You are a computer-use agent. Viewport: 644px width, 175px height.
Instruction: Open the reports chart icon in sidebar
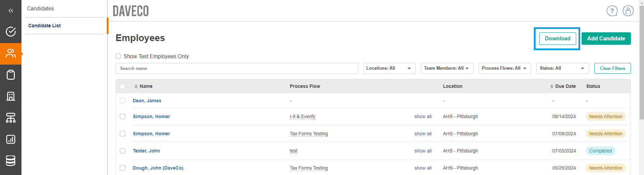click(11, 139)
